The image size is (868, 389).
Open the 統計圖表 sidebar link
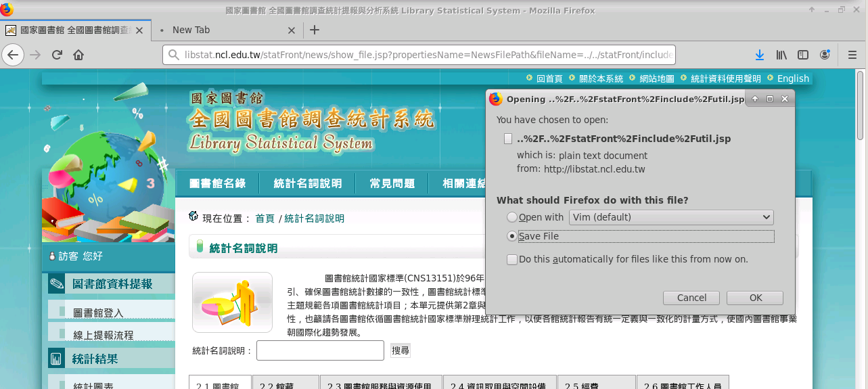93,385
